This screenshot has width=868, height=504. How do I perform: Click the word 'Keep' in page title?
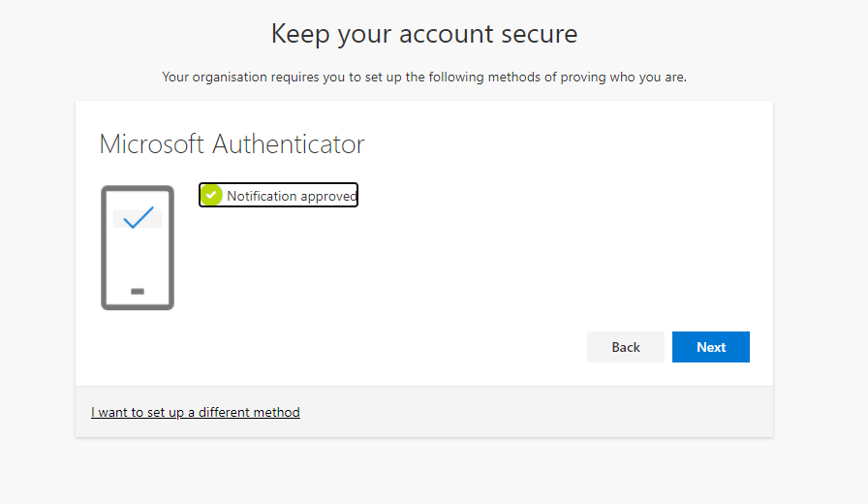(296, 34)
